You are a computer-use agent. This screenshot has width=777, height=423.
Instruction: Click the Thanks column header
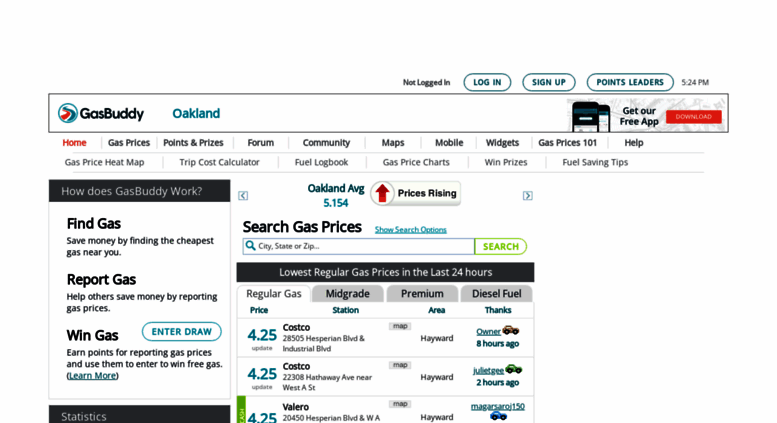(x=498, y=310)
